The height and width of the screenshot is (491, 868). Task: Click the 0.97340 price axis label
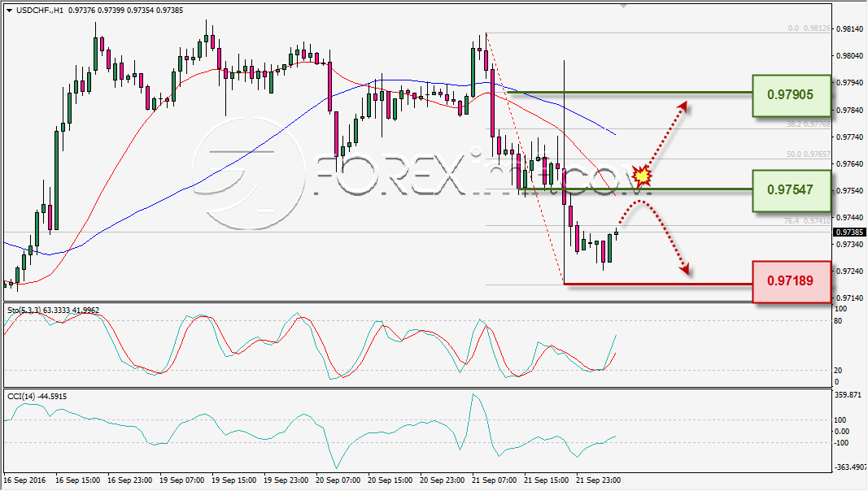pyautogui.click(x=850, y=245)
